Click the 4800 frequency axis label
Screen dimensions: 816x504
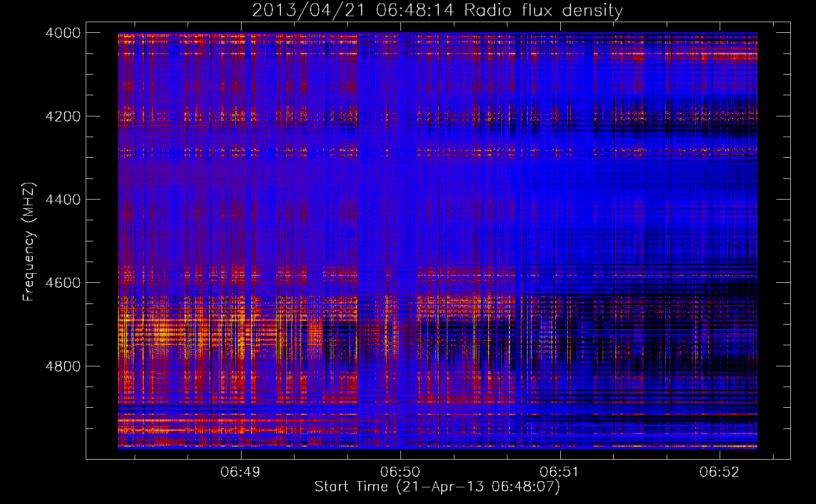click(63, 366)
